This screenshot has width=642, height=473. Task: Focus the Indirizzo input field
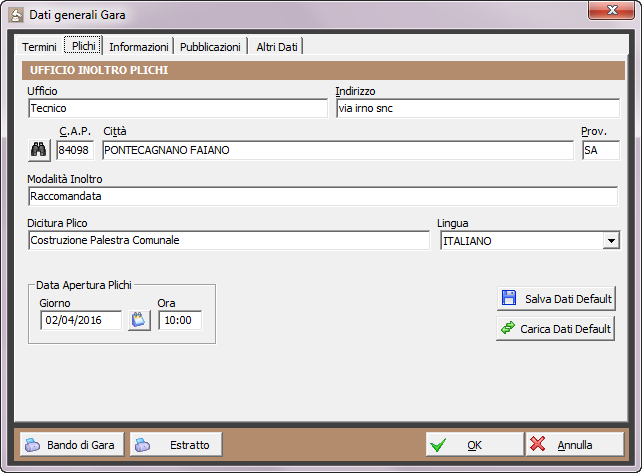(476, 109)
